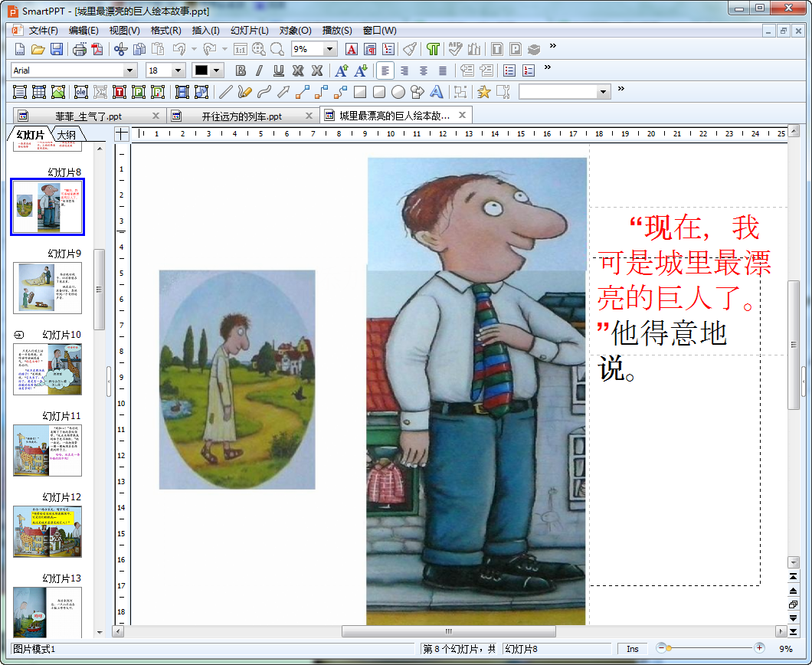The image size is (812, 665).
Task: Select the arrow line drawing tool
Action: coord(283,92)
